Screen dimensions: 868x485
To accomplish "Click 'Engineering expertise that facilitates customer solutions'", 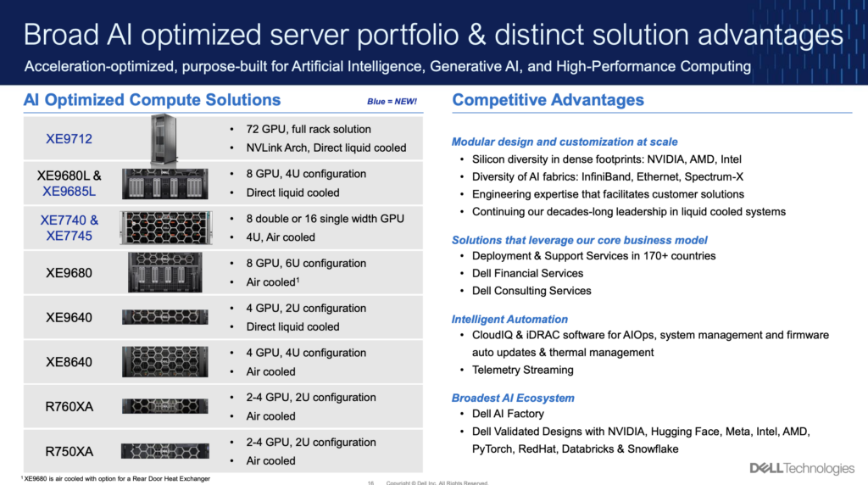I will point(608,194).
